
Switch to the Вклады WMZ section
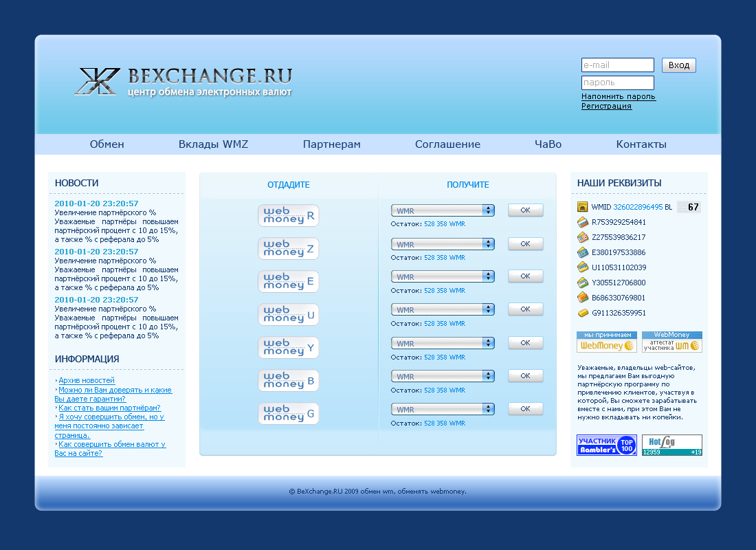212,144
